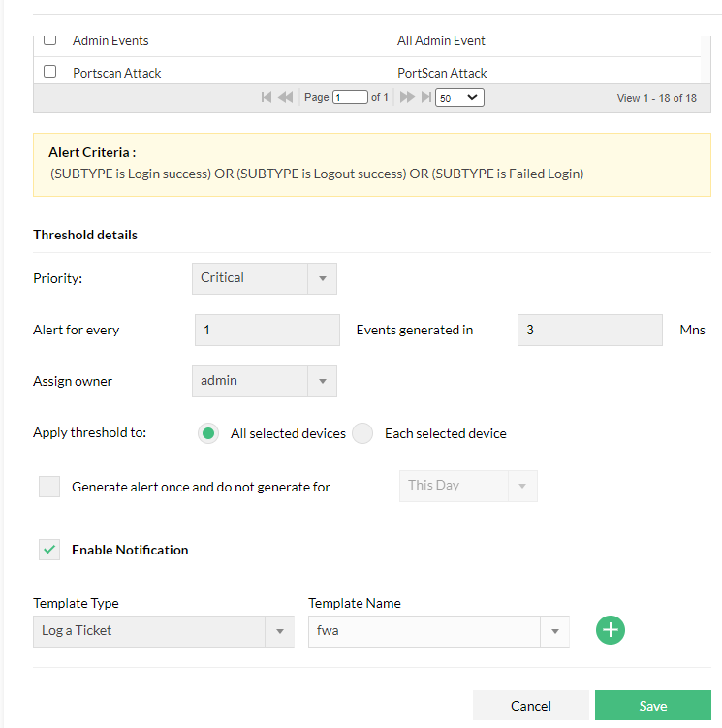The height and width of the screenshot is (728, 722).
Task: Open the Priority Critical dropdown
Action: click(265, 278)
